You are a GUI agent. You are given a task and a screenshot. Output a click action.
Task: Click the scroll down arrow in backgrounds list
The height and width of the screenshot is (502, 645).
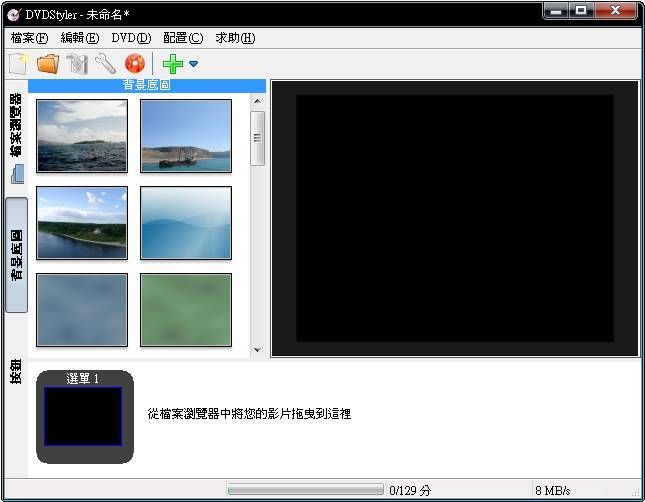257,350
